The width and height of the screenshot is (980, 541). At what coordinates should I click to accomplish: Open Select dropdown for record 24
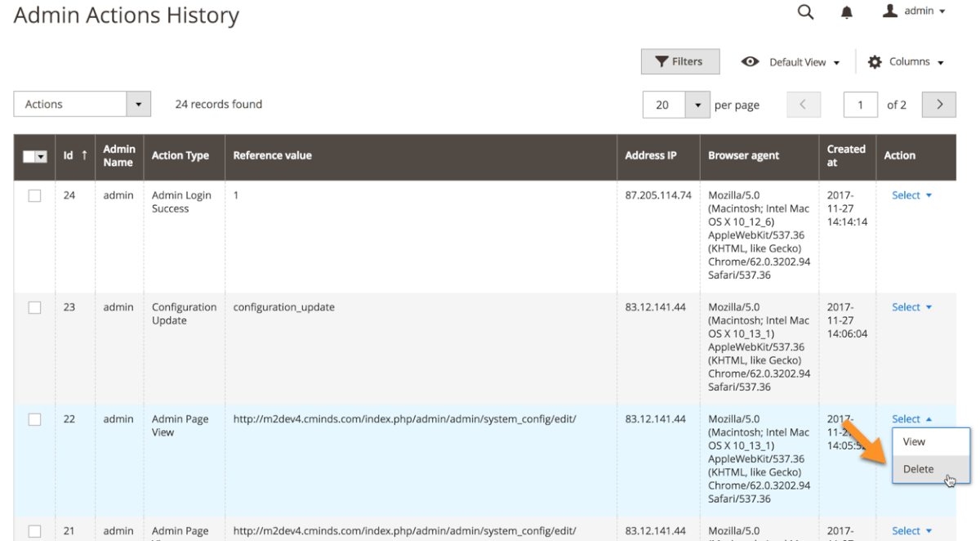pyautogui.click(x=911, y=195)
